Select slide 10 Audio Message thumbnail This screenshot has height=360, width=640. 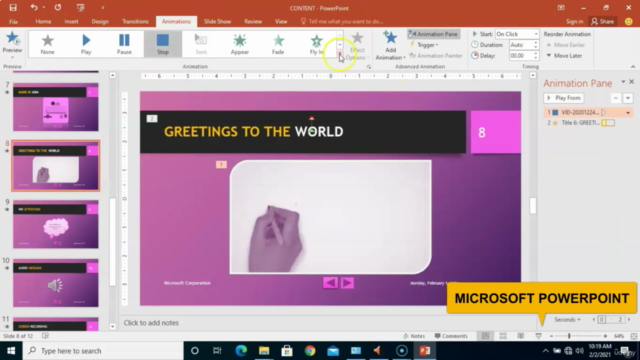pyautogui.click(x=56, y=283)
